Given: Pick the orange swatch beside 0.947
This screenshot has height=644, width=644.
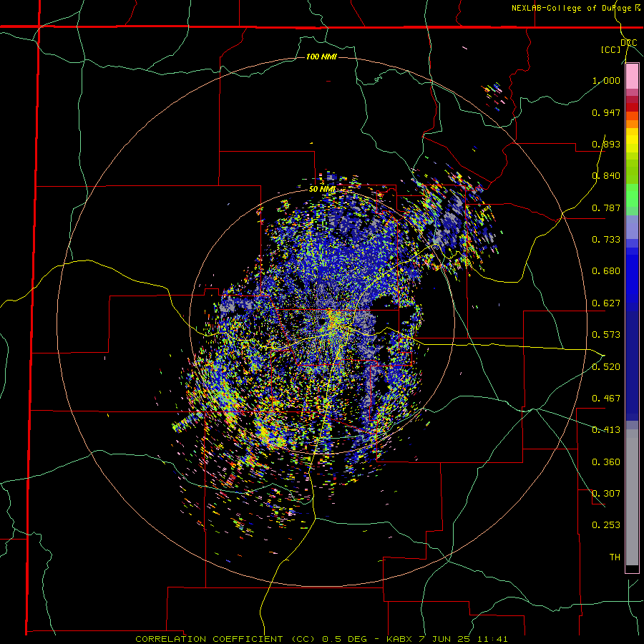Looking at the screenshot, I should pos(632,116).
